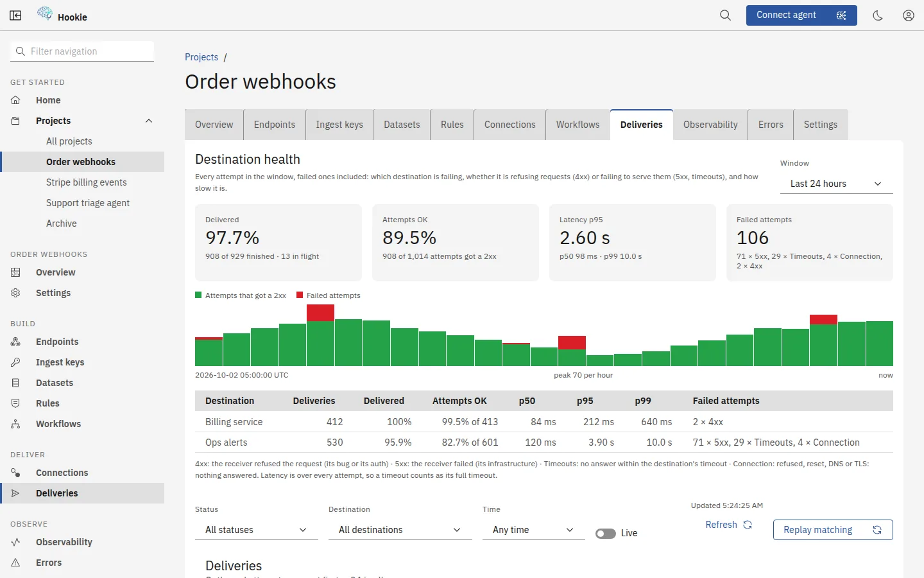Click Datasets icon in sidebar
Screen dimensions: 924x578
pyautogui.click(x=16, y=383)
